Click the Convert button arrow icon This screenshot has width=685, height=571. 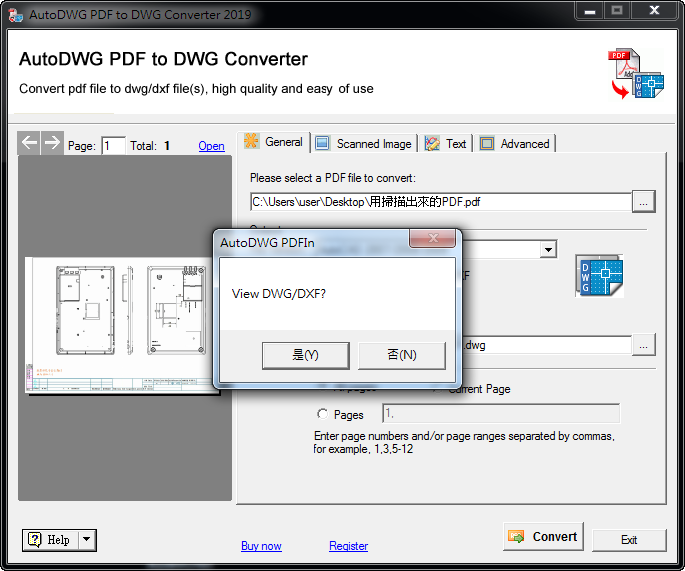click(516, 536)
